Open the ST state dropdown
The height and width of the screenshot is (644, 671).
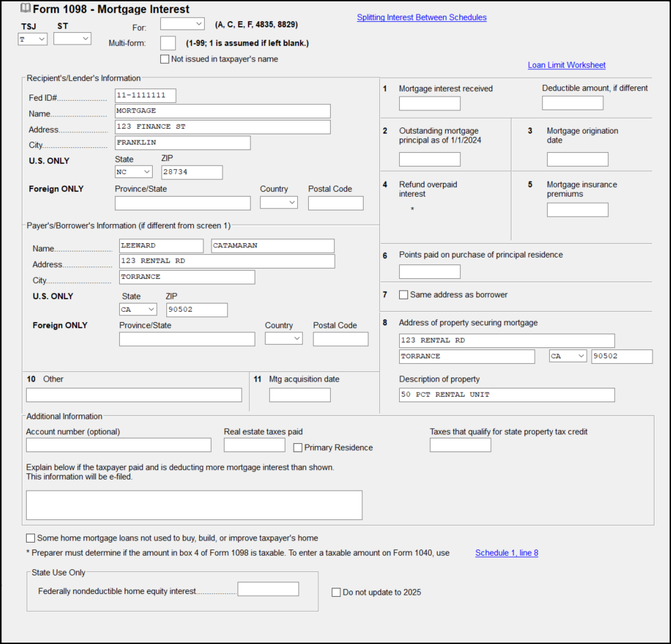(x=73, y=38)
